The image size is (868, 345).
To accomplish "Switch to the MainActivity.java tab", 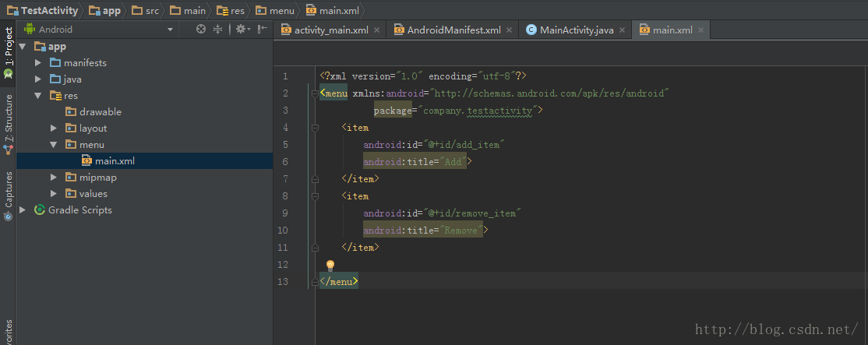I will click(577, 30).
